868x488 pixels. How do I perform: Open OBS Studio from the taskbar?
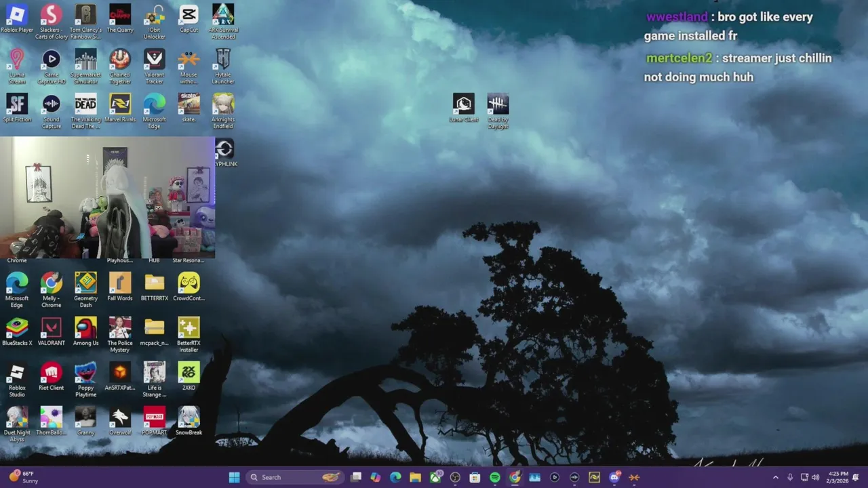[x=455, y=477]
